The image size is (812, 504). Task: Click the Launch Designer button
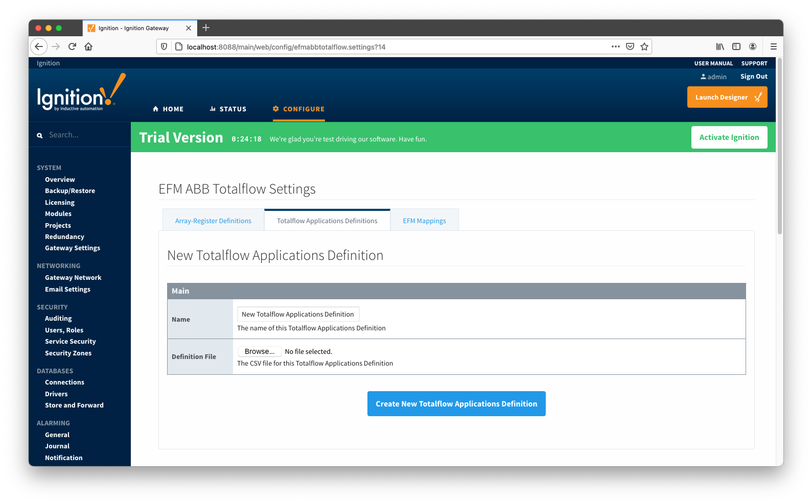(x=727, y=97)
